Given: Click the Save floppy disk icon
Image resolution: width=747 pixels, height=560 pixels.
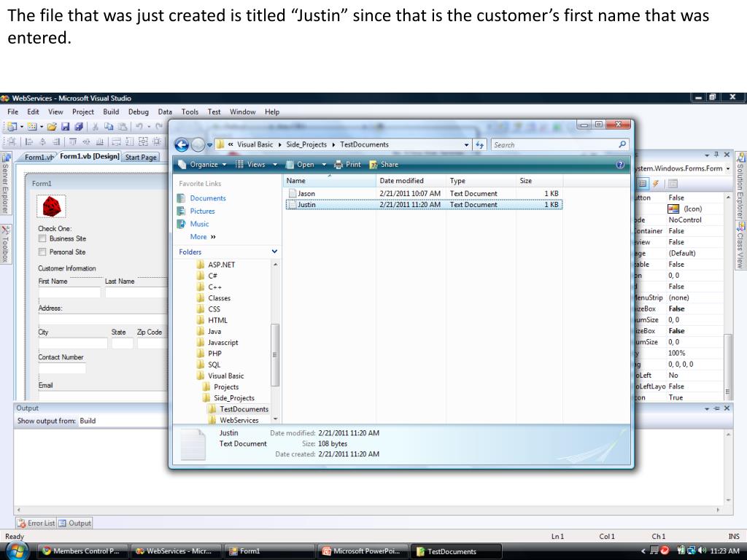Looking at the screenshot, I should [65, 127].
